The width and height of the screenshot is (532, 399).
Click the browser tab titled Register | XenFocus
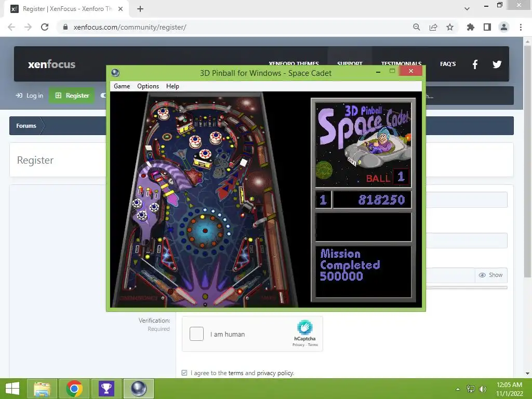(x=66, y=9)
